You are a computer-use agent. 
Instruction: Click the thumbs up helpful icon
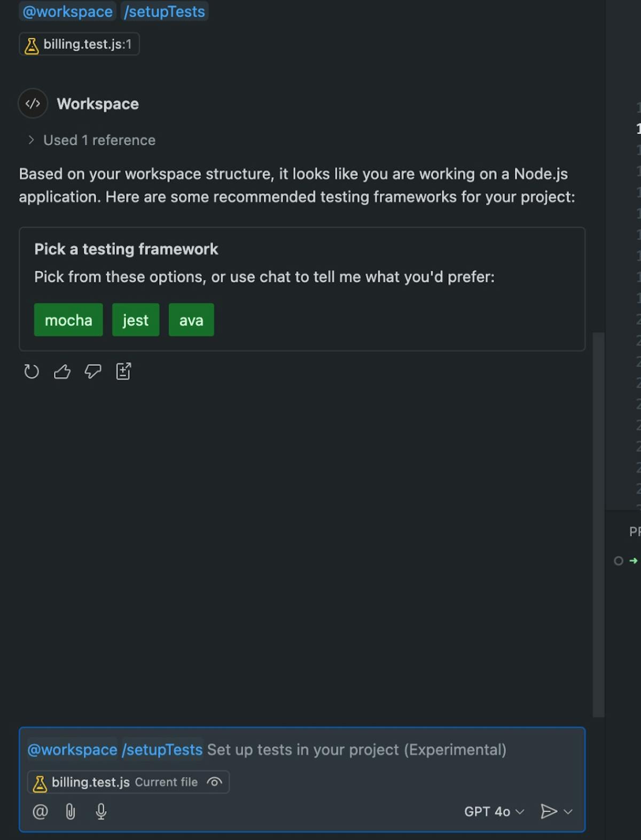[x=62, y=371]
